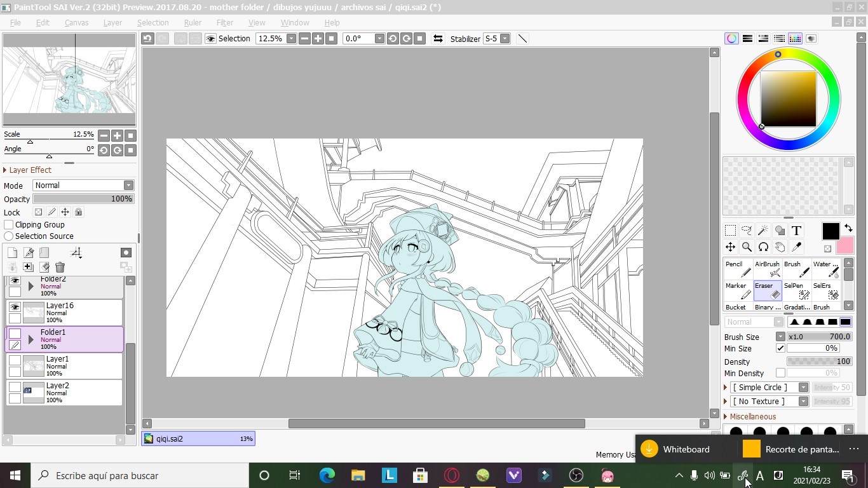Open the Layer menu
The image size is (868, 488).
pos(112,22)
